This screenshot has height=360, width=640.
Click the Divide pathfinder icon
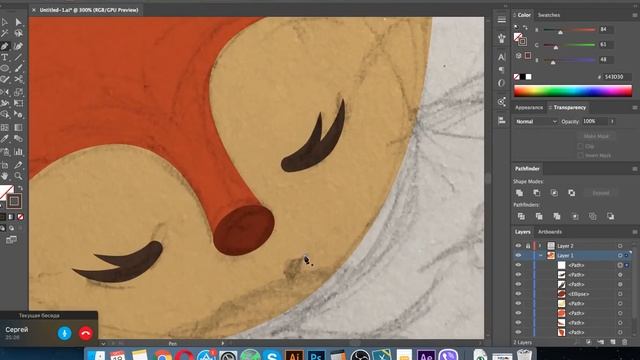tap(521, 216)
